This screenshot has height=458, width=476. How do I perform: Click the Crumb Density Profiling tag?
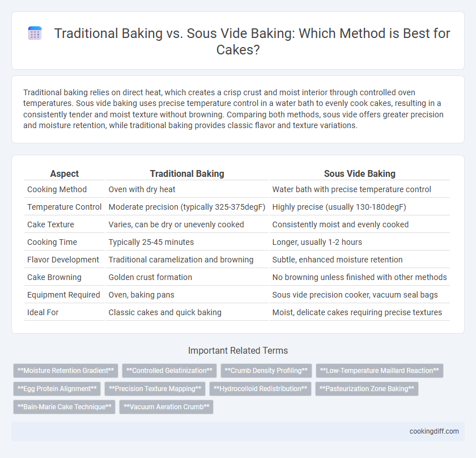266,371
